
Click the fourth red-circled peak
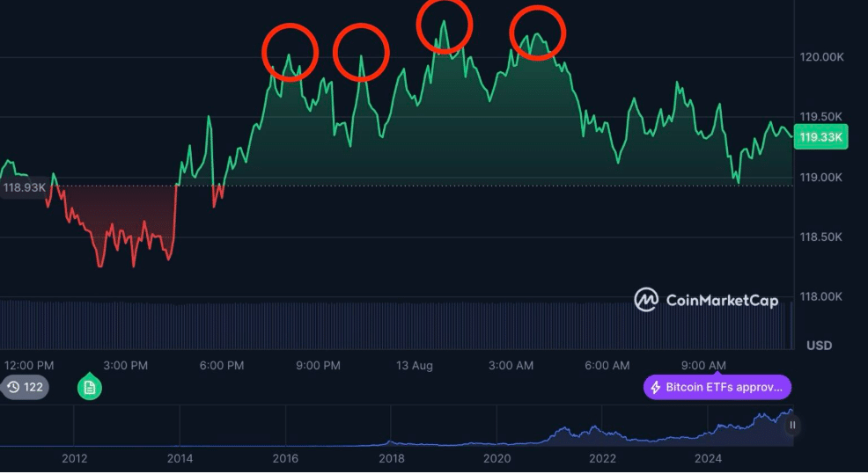click(538, 33)
